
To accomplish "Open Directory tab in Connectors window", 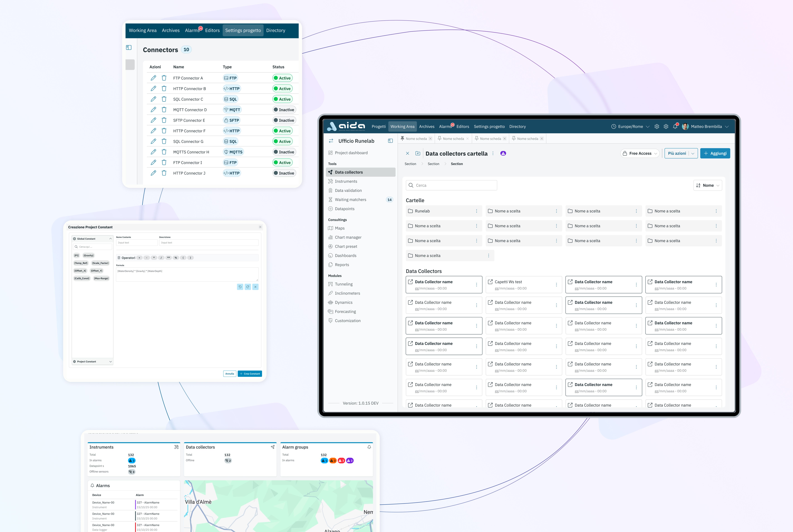I will (x=275, y=30).
